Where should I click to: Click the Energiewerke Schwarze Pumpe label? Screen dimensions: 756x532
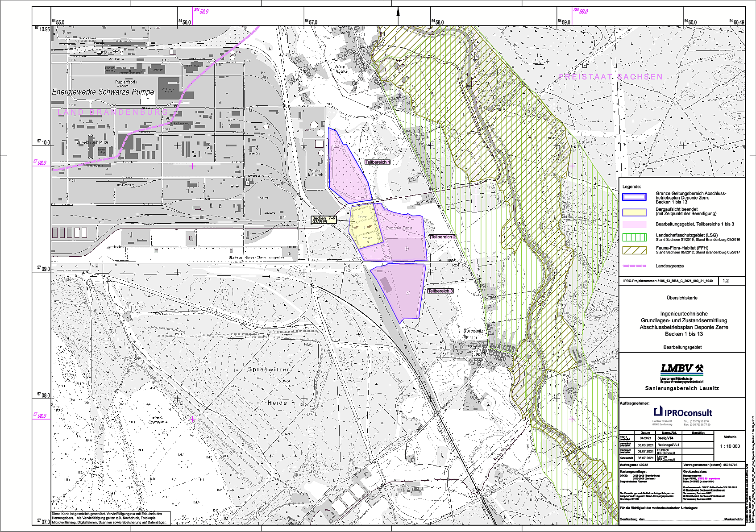(x=103, y=92)
